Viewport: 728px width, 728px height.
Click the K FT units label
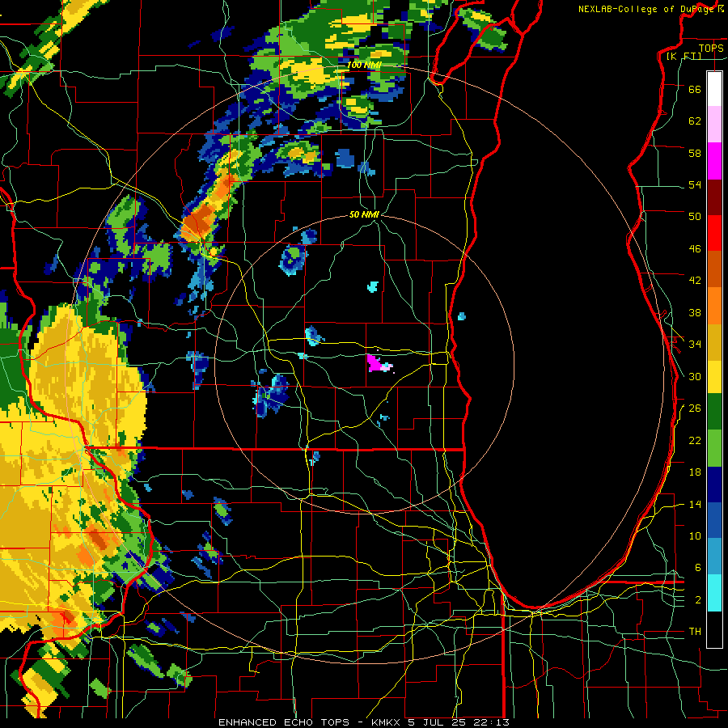pyautogui.click(x=684, y=56)
